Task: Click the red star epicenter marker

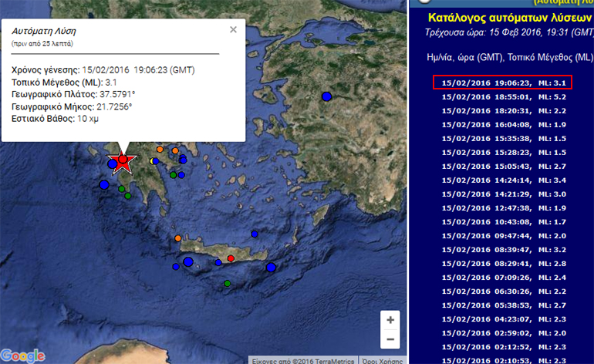Action: coord(123,160)
